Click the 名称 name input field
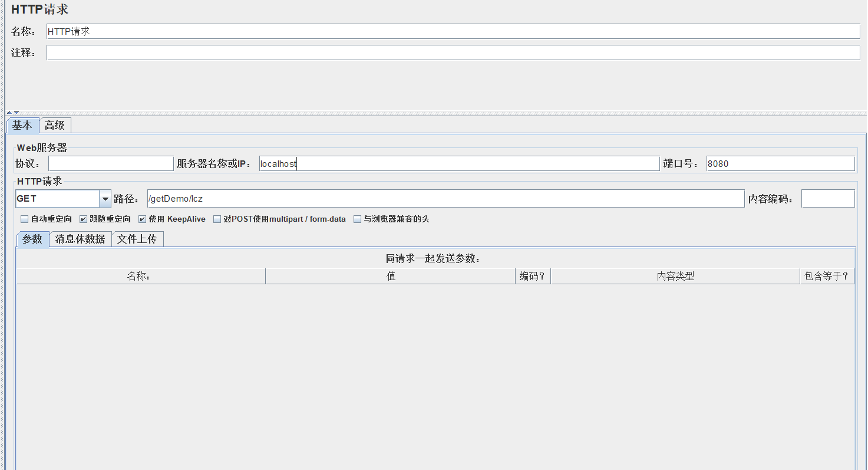868x470 pixels. (x=453, y=31)
